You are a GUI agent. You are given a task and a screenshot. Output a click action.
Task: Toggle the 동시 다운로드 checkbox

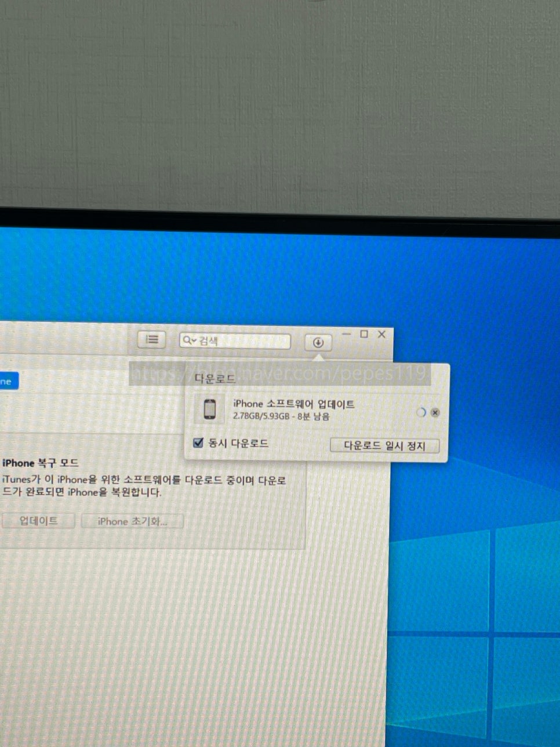[x=198, y=443]
